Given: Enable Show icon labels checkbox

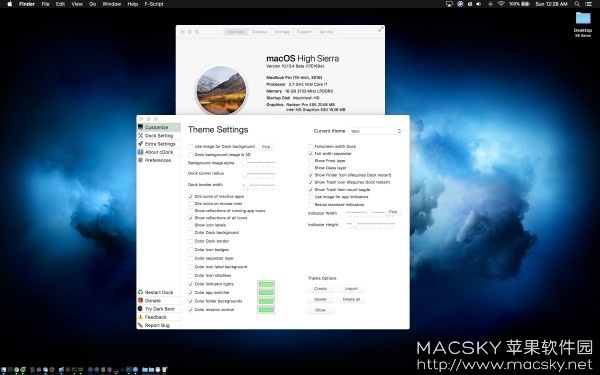Looking at the screenshot, I should point(191,225).
